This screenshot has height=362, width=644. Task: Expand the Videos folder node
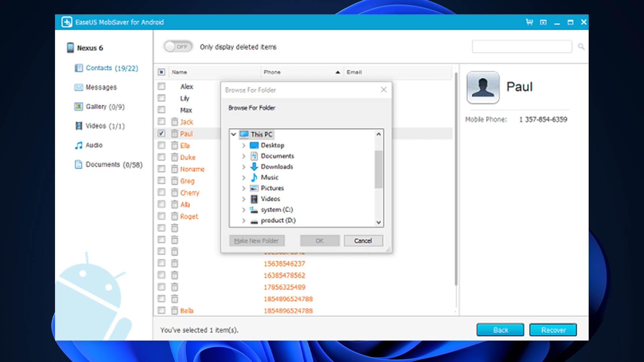[244, 199]
